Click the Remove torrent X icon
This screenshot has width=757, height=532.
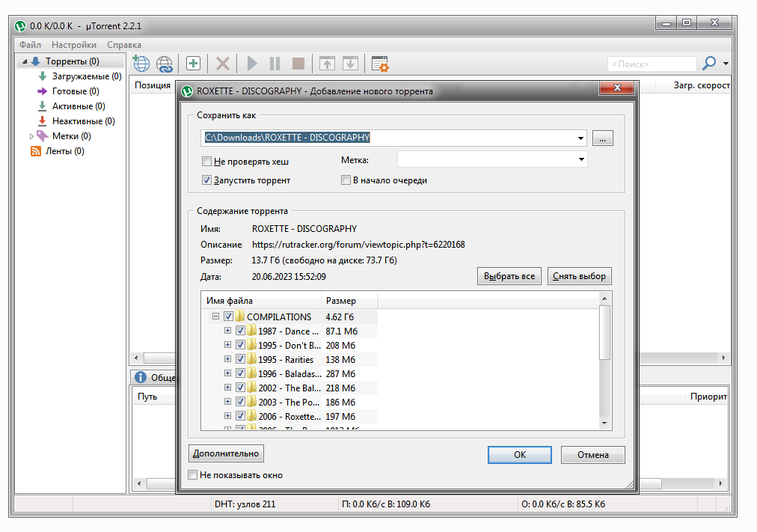pyautogui.click(x=223, y=64)
